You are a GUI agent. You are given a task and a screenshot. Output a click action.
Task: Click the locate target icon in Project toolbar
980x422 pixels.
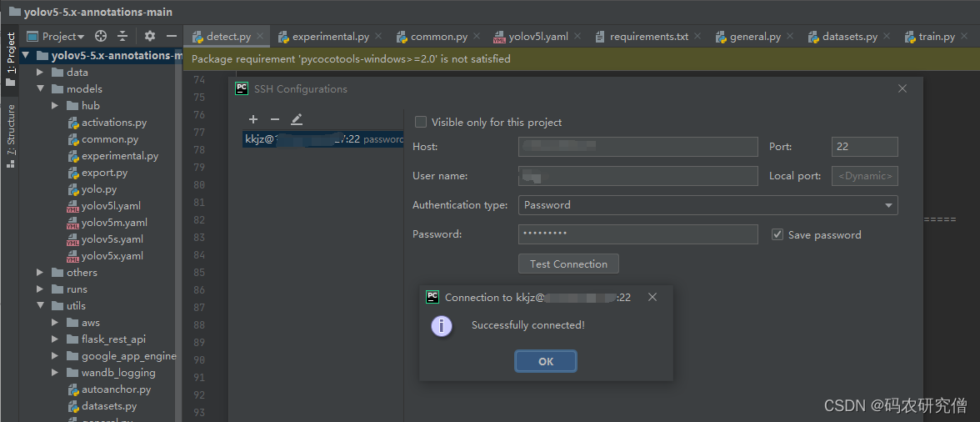101,36
